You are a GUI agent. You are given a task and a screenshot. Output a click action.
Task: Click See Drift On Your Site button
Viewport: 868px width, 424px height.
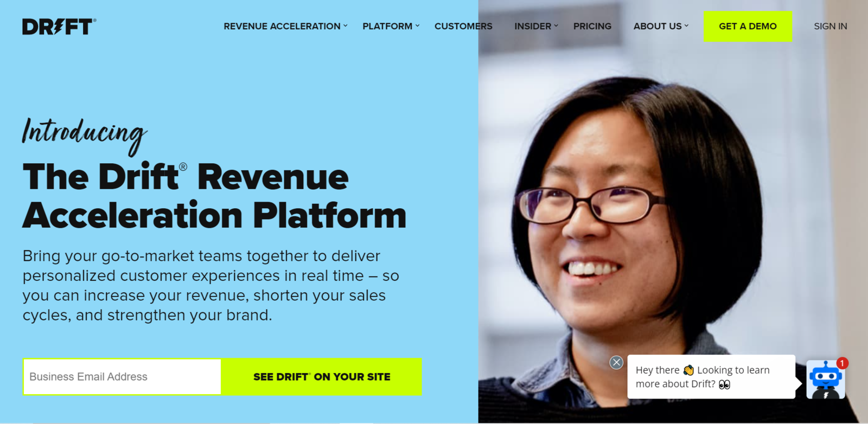pyautogui.click(x=322, y=377)
